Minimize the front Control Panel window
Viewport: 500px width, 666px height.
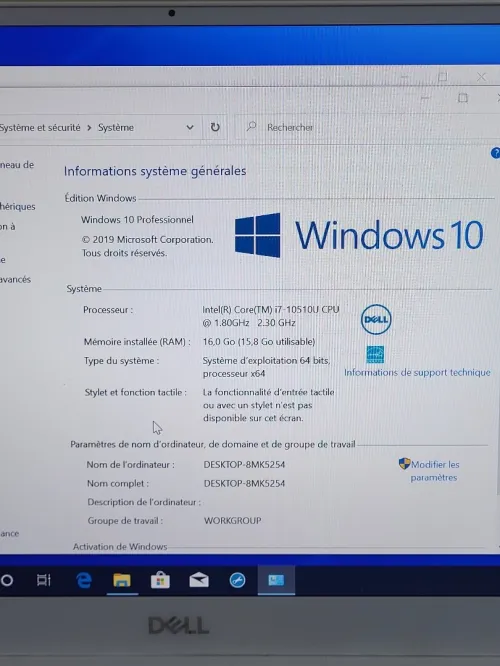point(425,98)
